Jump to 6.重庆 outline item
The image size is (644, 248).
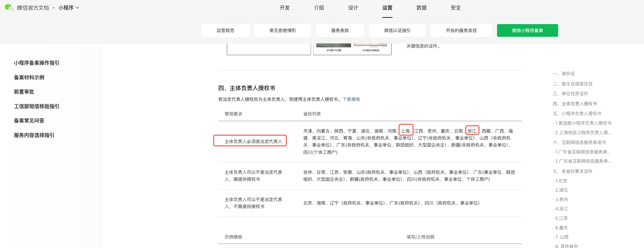coord(560,228)
